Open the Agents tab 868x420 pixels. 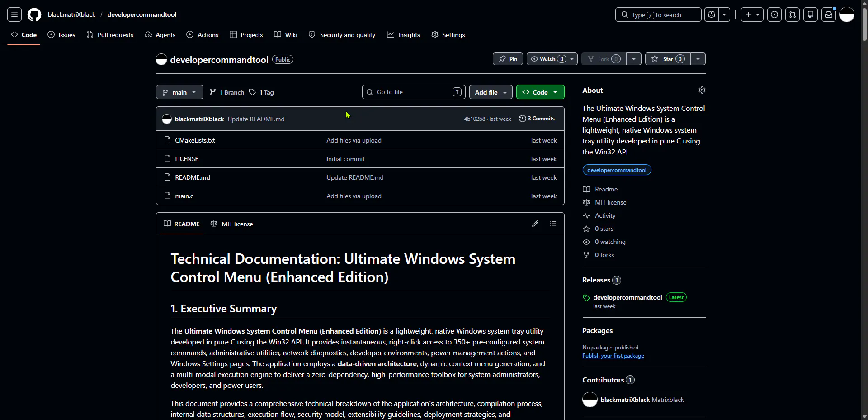[160, 35]
